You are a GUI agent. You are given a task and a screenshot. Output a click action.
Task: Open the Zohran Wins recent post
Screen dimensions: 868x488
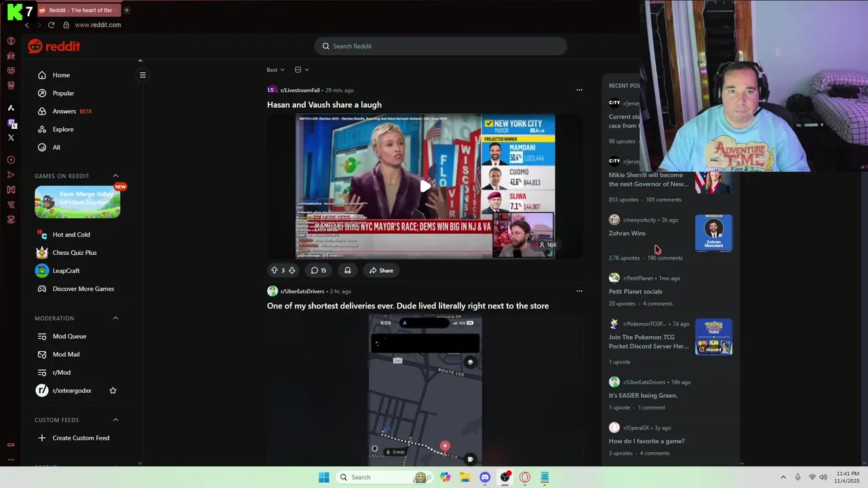[x=627, y=233]
